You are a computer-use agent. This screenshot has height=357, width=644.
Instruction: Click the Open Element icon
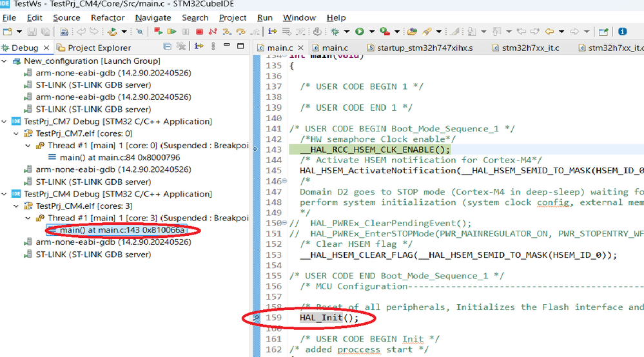[x=412, y=32]
